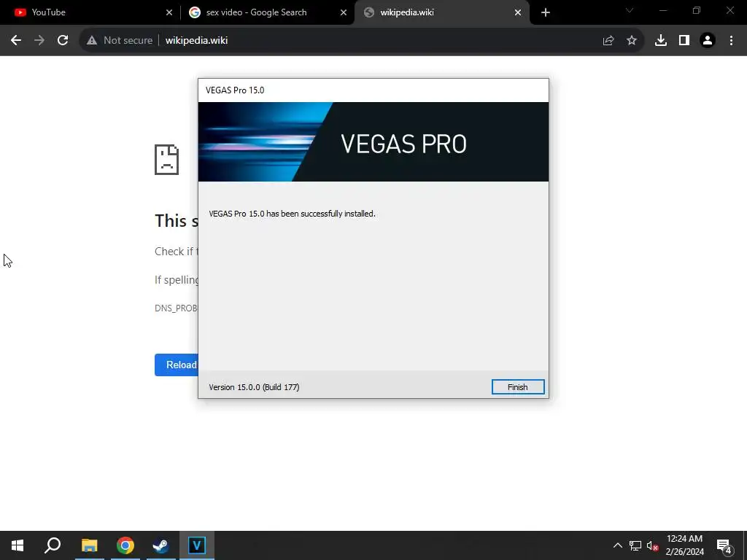This screenshot has height=560, width=747.
Task: Bookmark this page with the star icon
Action: coord(632,41)
